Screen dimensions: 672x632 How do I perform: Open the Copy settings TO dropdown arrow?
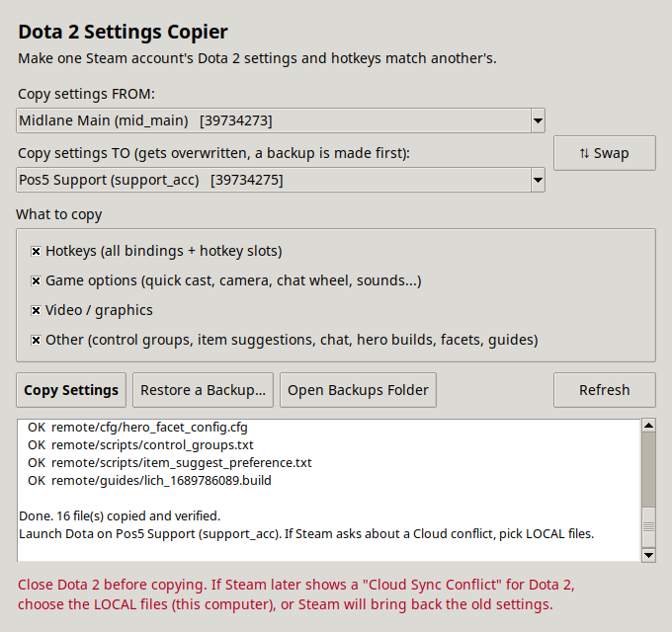[x=538, y=180]
